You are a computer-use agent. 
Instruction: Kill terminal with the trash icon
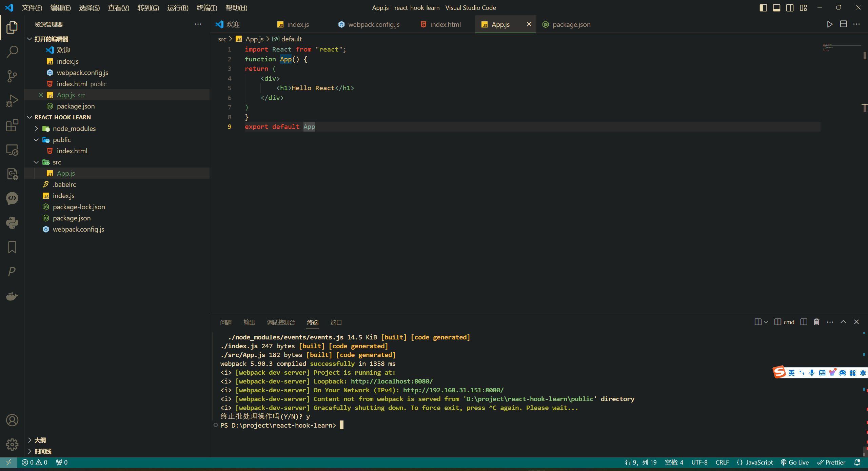click(816, 322)
